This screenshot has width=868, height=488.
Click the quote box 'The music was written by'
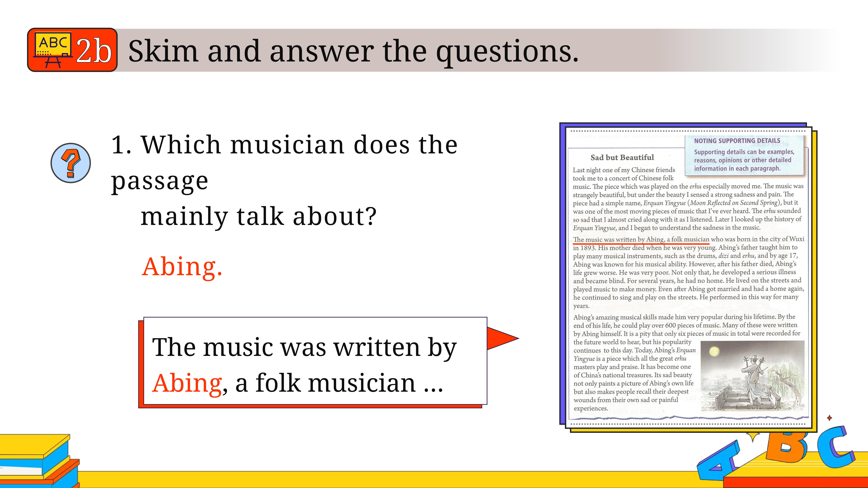[315, 361]
